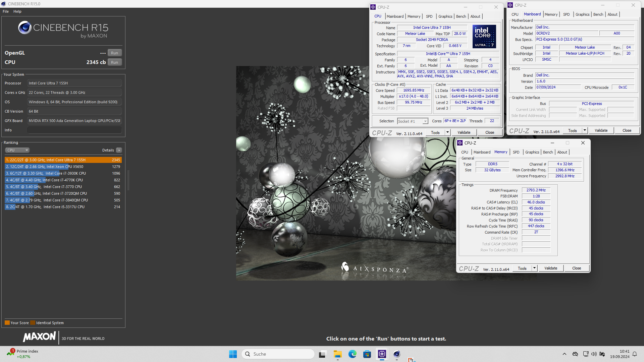Open Task View on the taskbar
This screenshot has width=644, height=362.
click(322, 354)
